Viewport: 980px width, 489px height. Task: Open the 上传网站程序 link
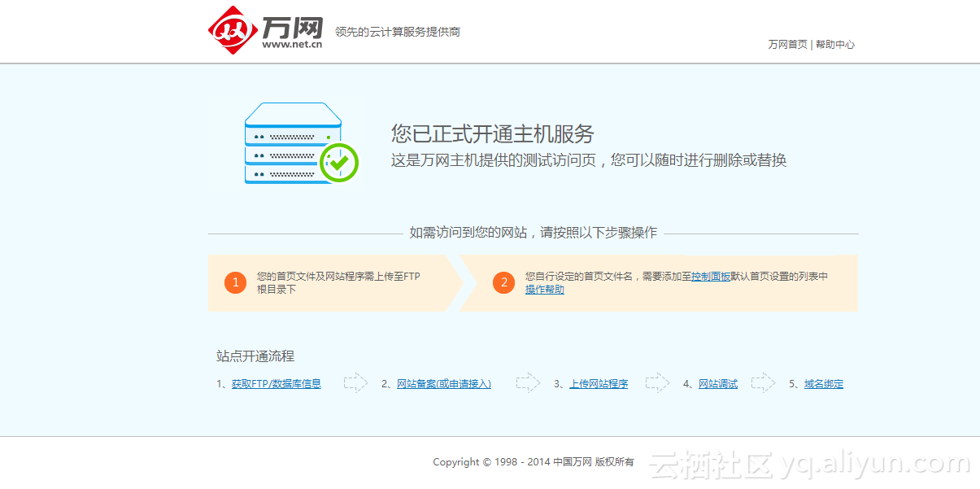coord(599,384)
